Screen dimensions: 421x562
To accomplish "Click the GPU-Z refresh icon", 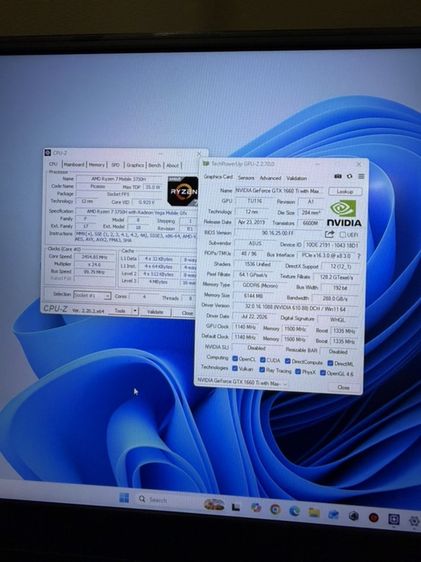I will (x=349, y=176).
